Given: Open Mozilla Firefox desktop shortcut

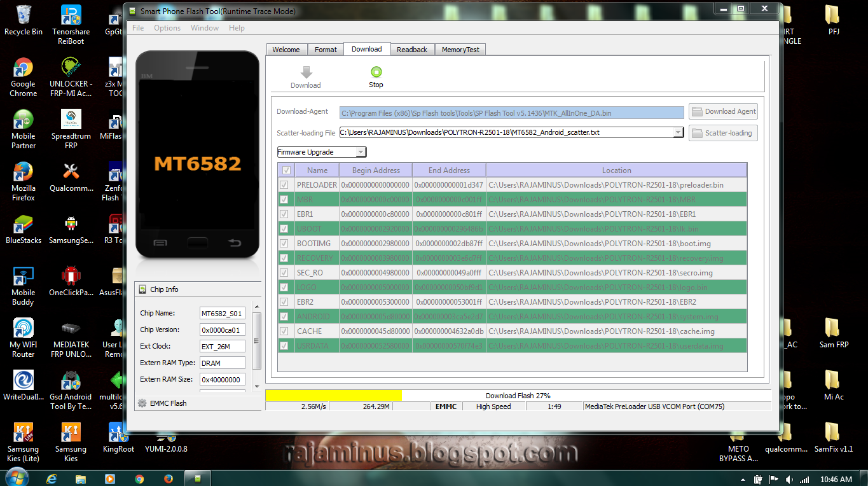Looking at the screenshot, I should point(24,181).
